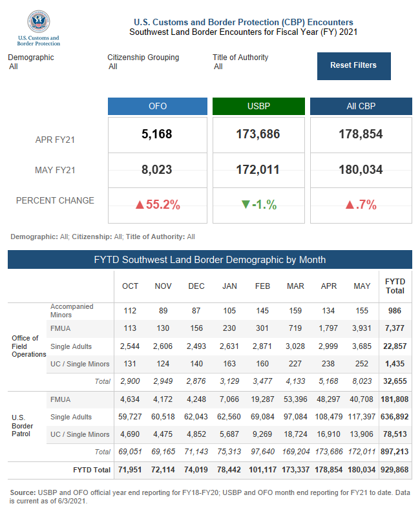Screen dimensions: 420x517
Task: Click the grand FYTD total 929,868
Action: [x=395, y=470]
